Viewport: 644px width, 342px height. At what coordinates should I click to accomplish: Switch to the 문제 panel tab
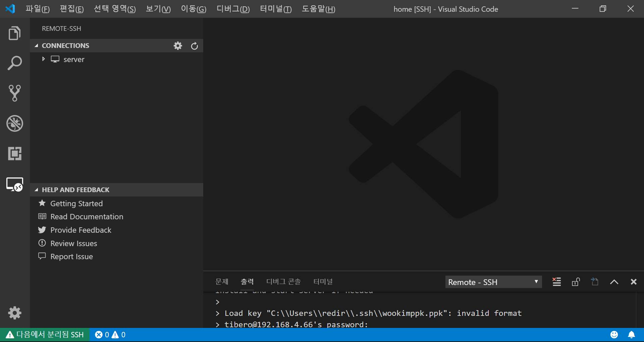point(222,282)
